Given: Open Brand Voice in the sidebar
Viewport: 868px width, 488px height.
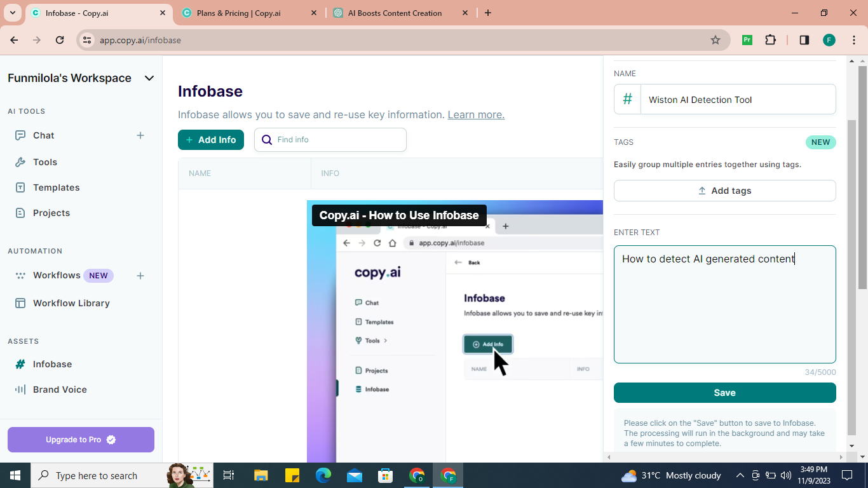Looking at the screenshot, I should [x=60, y=390].
